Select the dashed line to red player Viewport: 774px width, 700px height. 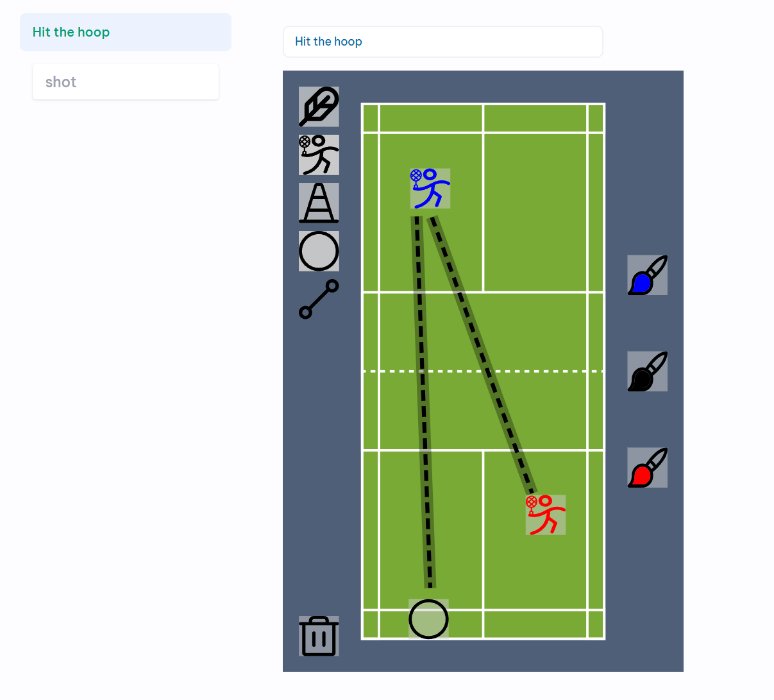482,355
